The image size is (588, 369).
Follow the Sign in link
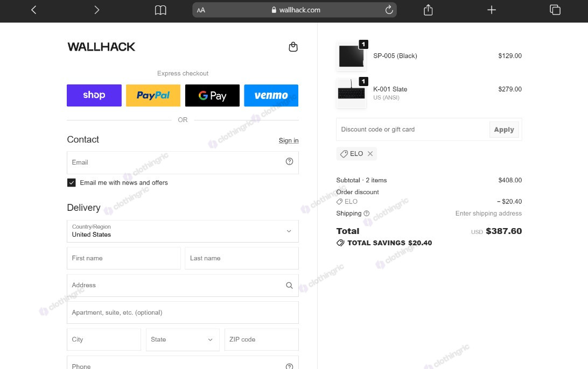pos(289,140)
